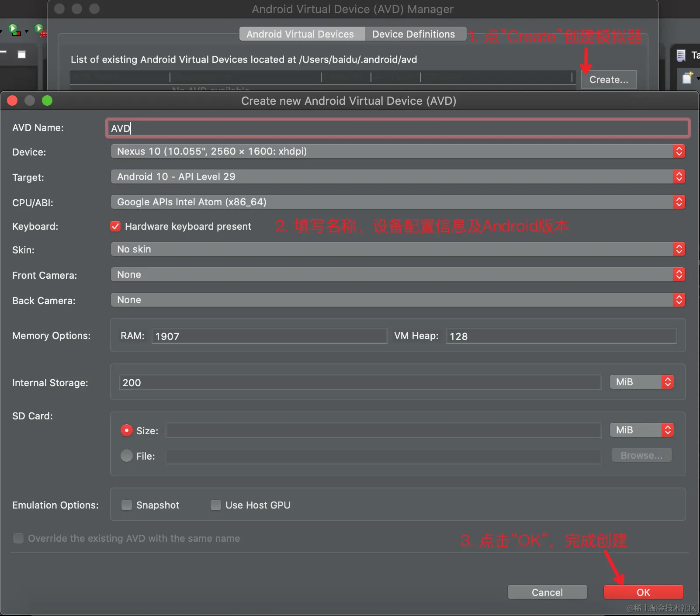
Task: Click the Cancel button
Action: [547, 592]
